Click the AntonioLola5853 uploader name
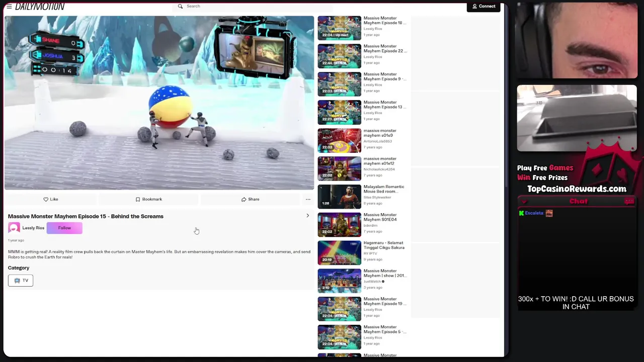Image resolution: width=644 pixels, height=362 pixels. point(378,141)
